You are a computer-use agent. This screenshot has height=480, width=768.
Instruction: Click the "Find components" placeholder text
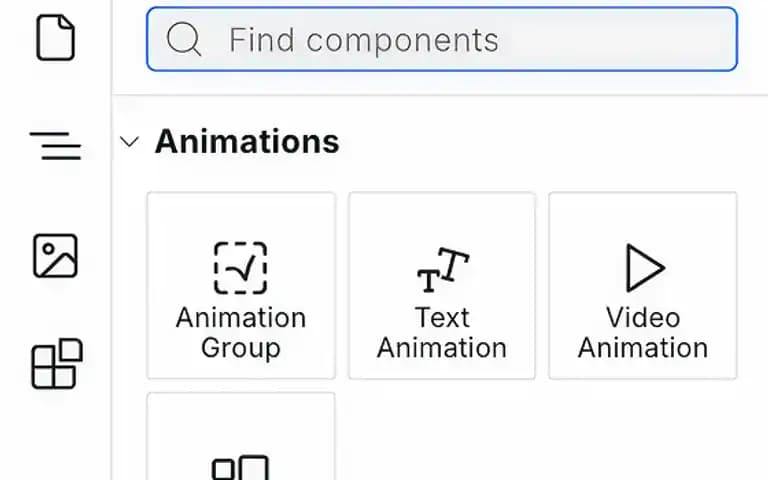(364, 40)
